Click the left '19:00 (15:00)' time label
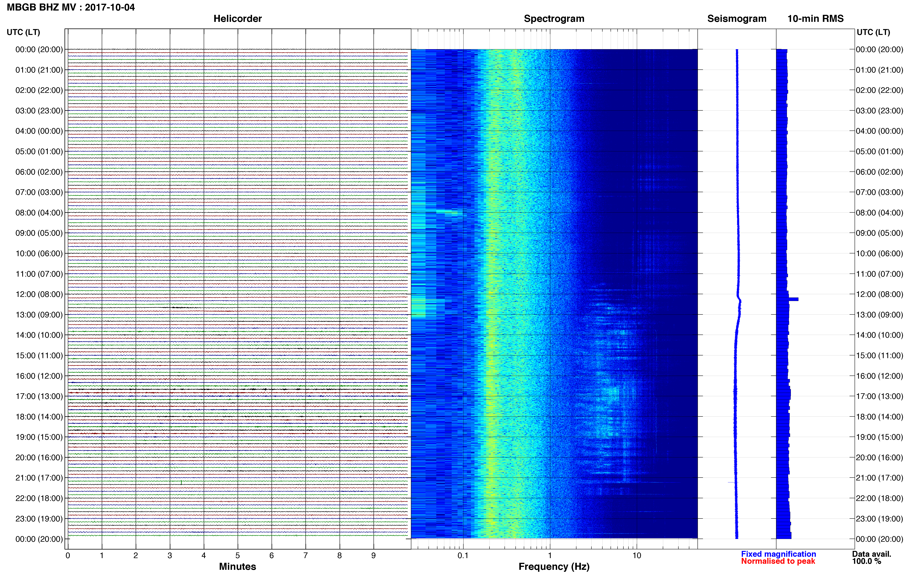 point(39,437)
